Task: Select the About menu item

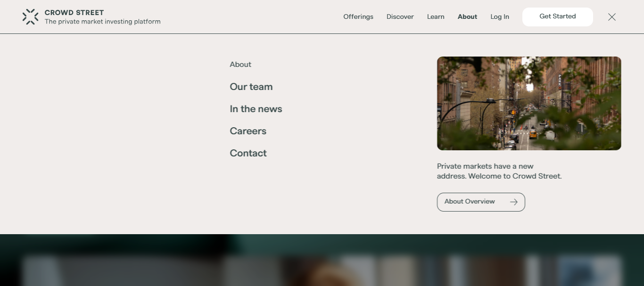Action: [467, 17]
